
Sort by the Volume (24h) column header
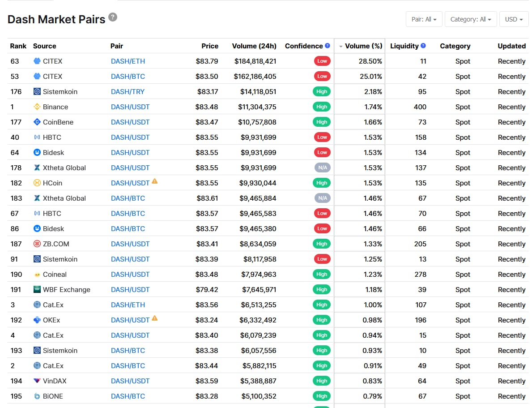[254, 46]
